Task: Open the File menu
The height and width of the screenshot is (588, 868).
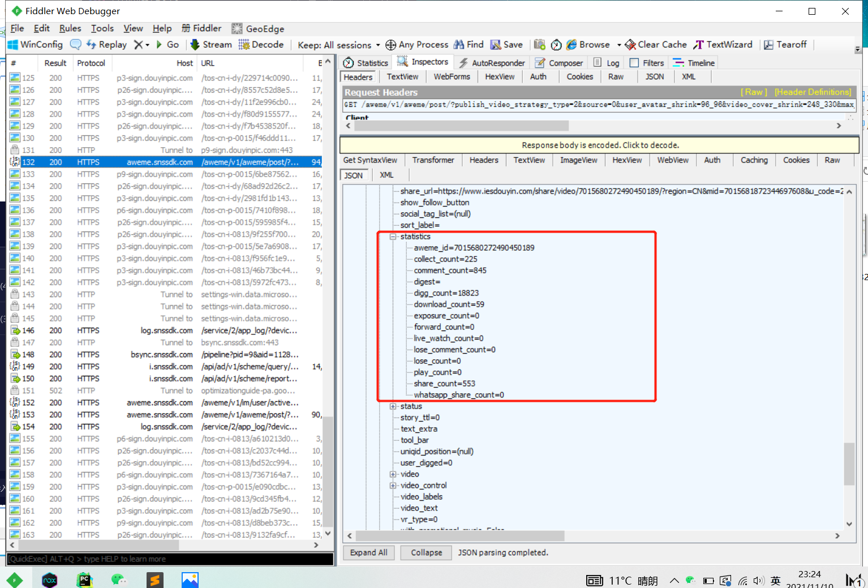Action: pyautogui.click(x=18, y=28)
